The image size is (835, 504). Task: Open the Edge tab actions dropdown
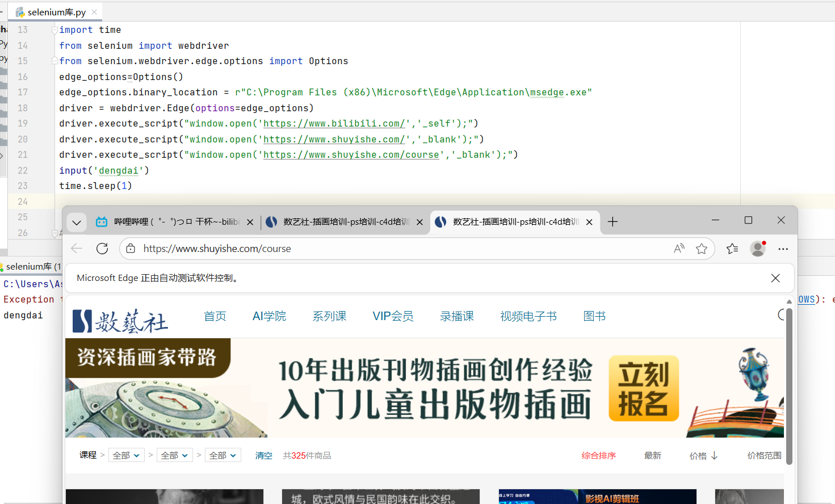click(x=77, y=222)
